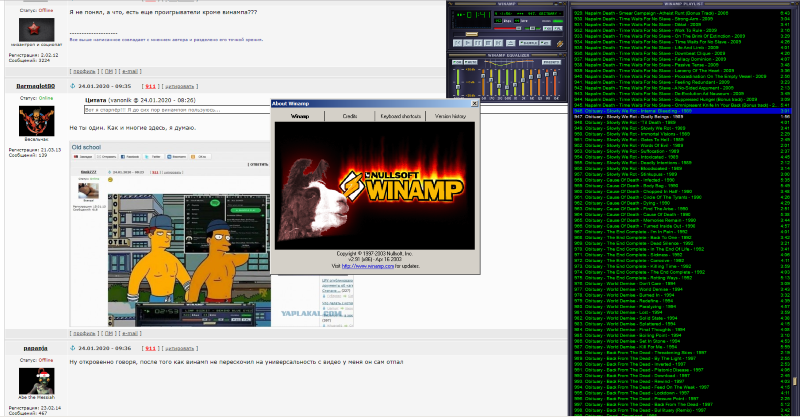Select playlist track 929 Smear Campaign

[682, 13]
